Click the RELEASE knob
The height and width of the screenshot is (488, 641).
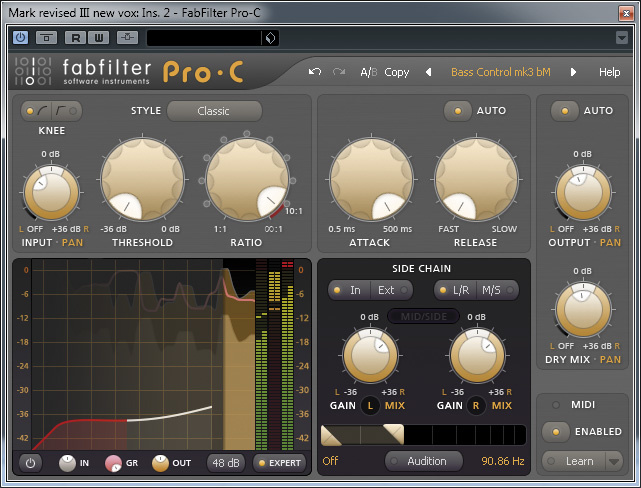[x=476, y=179]
